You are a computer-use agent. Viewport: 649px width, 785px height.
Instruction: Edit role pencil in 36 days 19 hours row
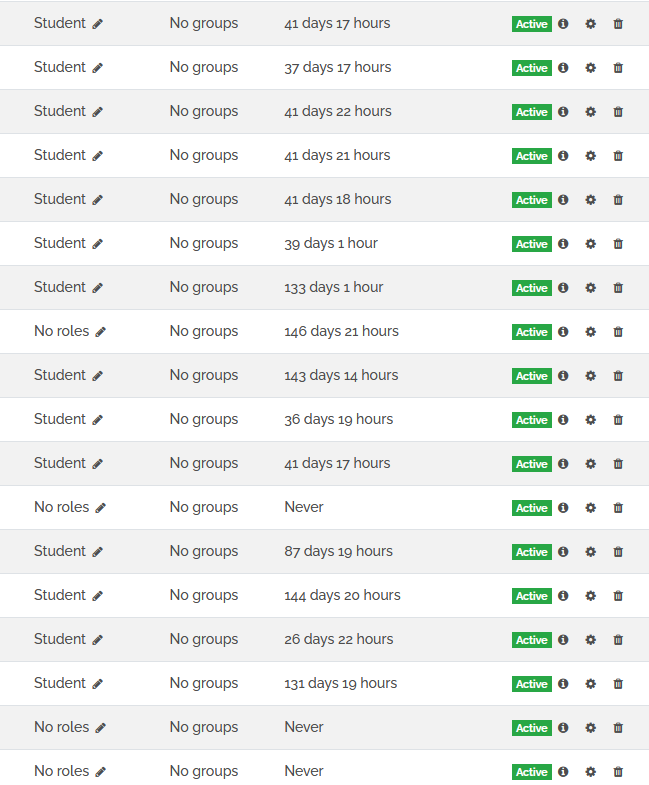[x=98, y=420]
